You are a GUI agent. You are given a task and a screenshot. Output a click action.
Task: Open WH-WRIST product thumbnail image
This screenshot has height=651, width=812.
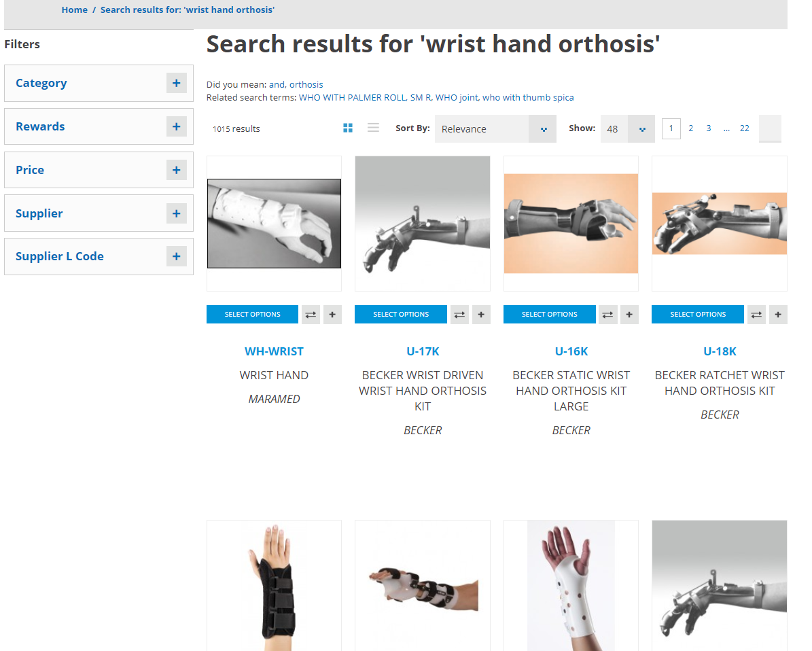(x=274, y=224)
